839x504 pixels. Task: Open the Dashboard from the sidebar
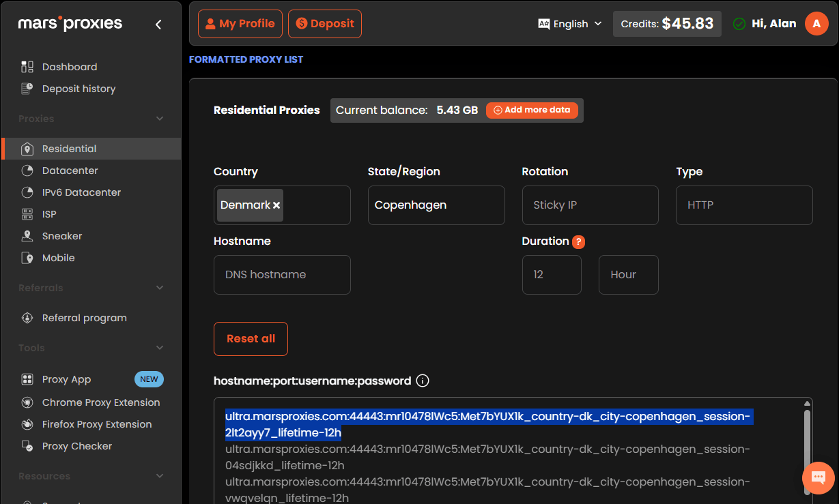pyautogui.click(x=70, y=67)
